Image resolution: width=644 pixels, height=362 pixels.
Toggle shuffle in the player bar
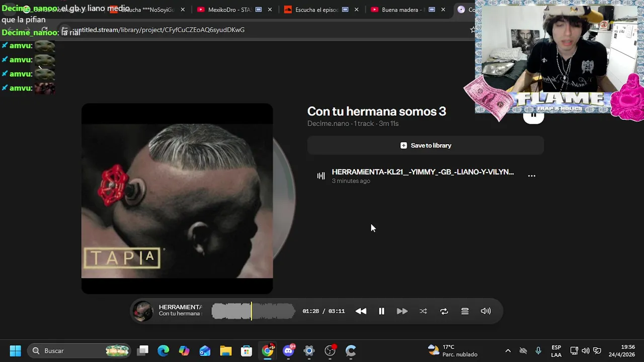click(423, 311)
